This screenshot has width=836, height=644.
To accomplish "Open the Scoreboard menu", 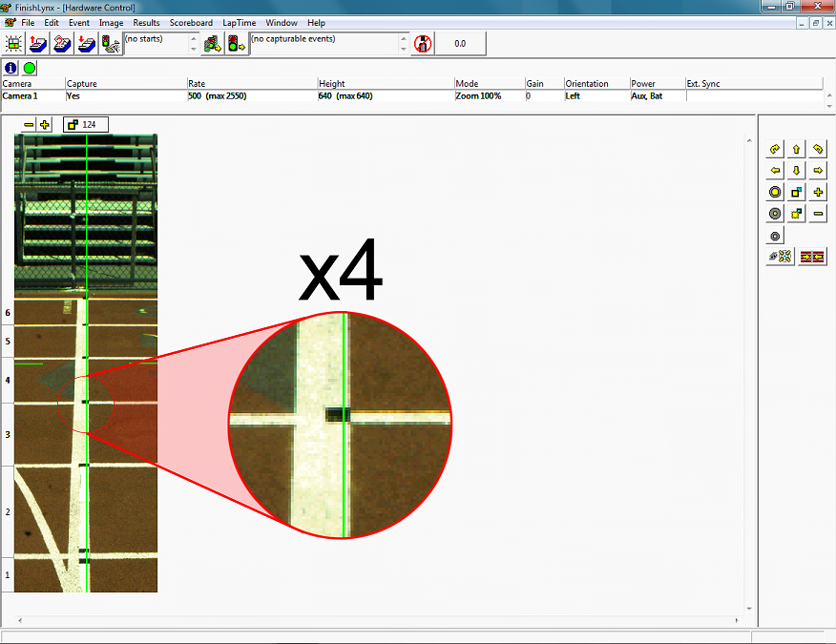I will click(191, 22).
